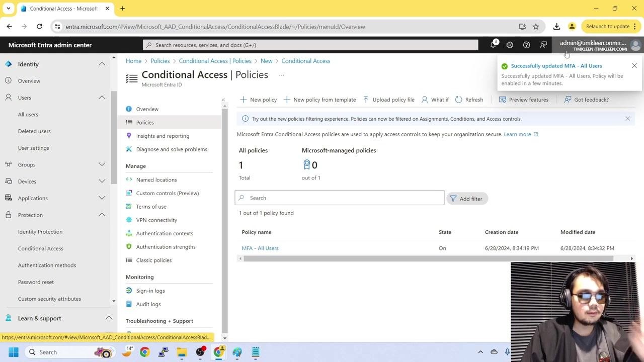This screenshot has height=362, width=644.
Task: Open the browser downloads icon
Action: (556, 26)
